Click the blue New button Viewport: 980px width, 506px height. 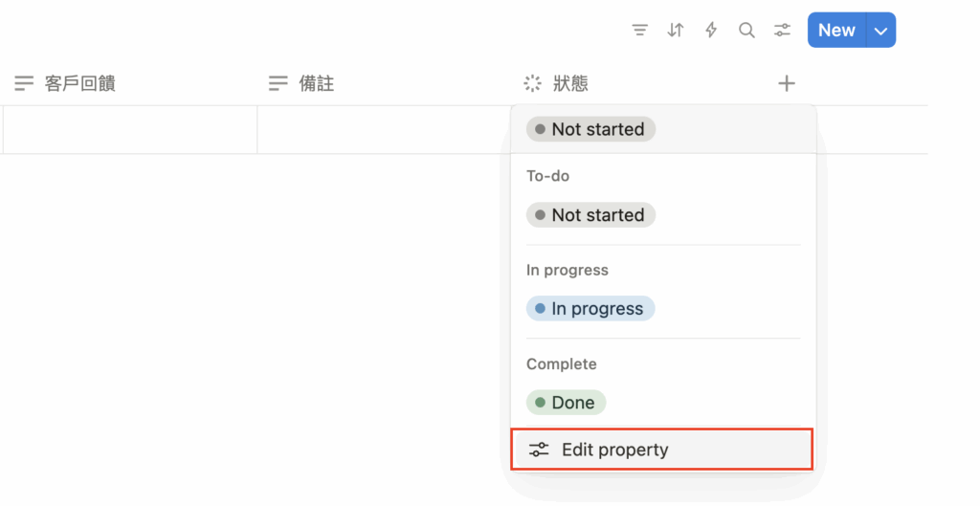click(835, 31)
